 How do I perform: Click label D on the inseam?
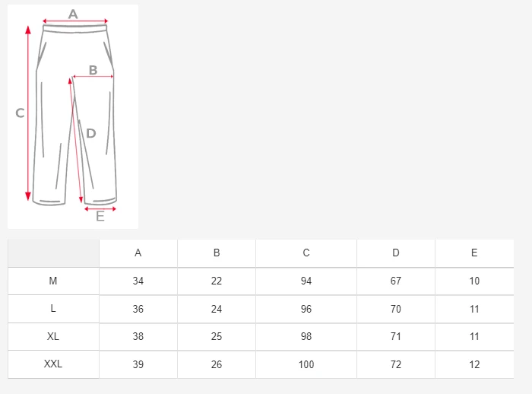(x=91, y=133)
